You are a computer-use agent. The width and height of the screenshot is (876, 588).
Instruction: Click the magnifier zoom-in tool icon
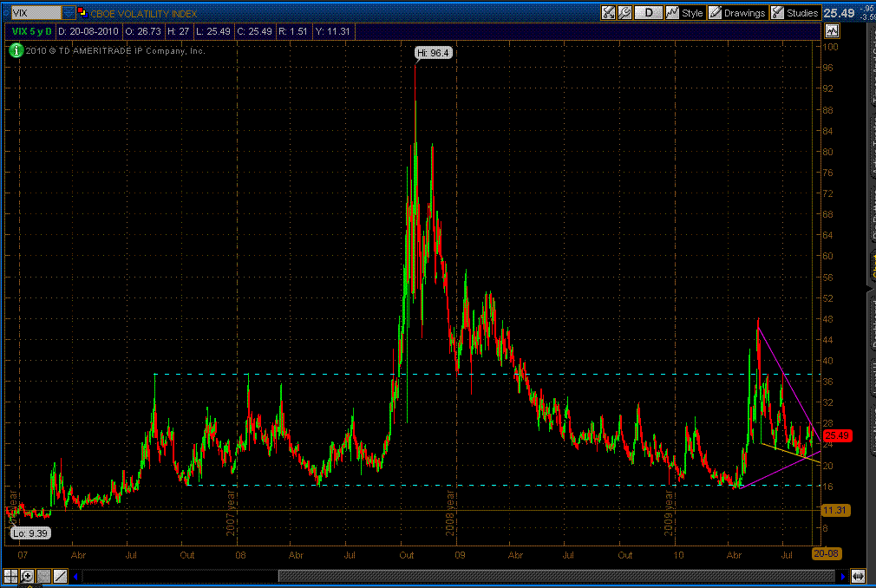[27, 576]
